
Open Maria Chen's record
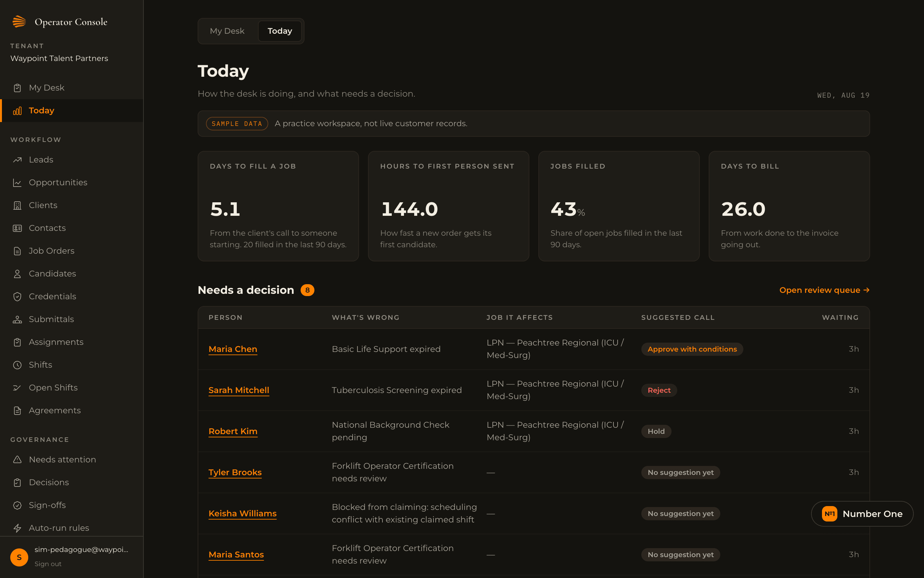233,349
